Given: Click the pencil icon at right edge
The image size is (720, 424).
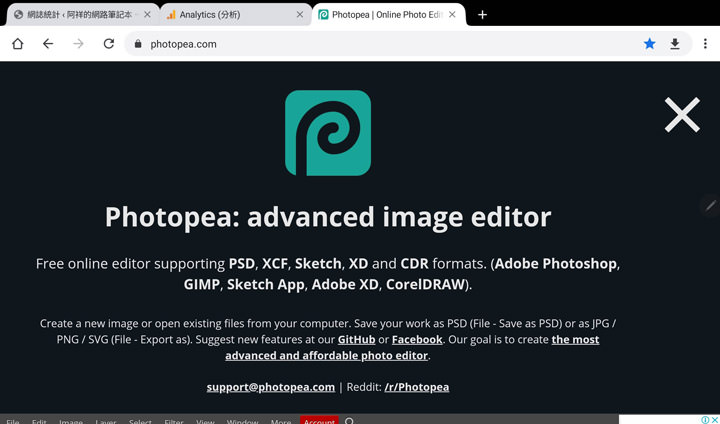Looking at the screenshot, I should tap(711, 205).
